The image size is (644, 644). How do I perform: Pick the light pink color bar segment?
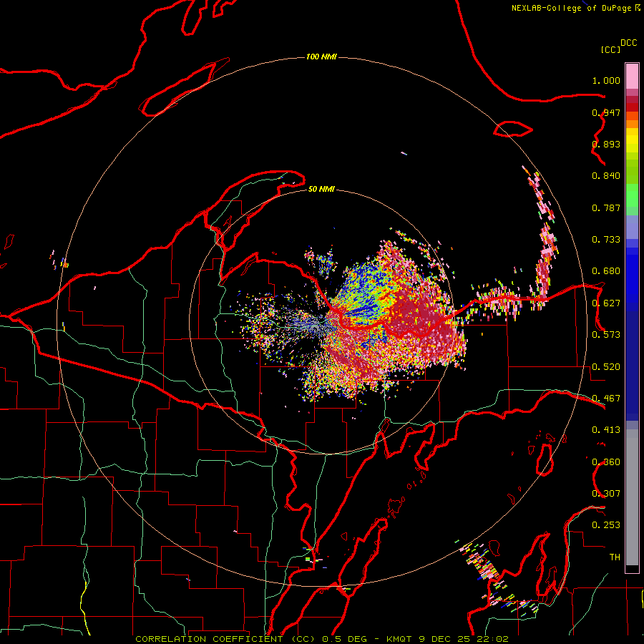[x=632, y=77]
